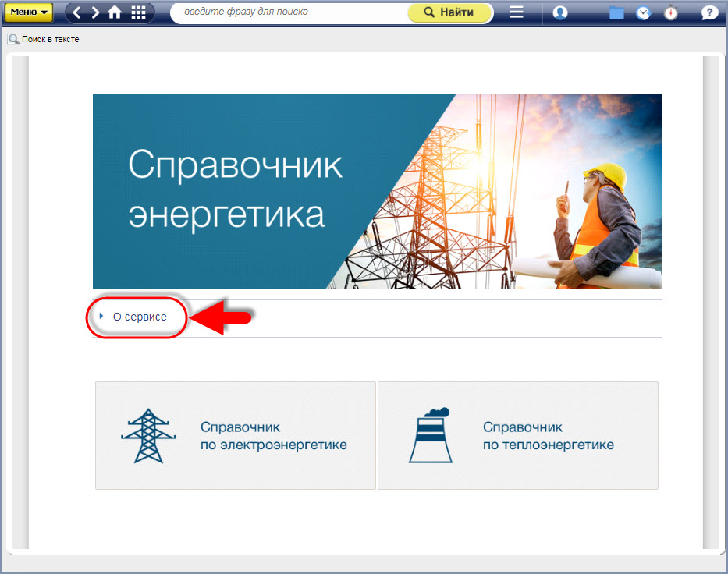Image resolution: width=728 pixels, height=574 pixels.
Task: Click the power pylon tile icon
Action: point(144,436)
